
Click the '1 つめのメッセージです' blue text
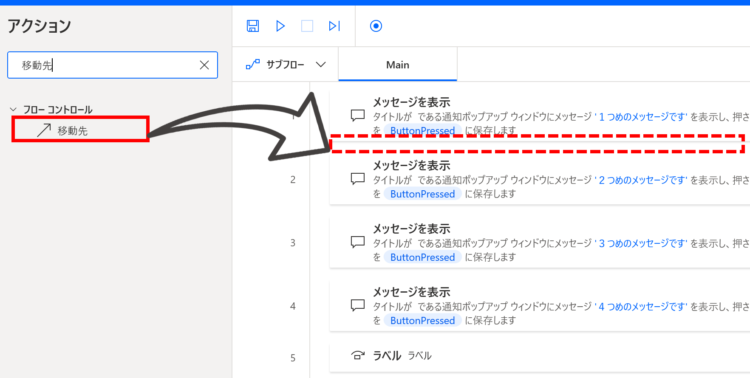[x=641, y=116]
